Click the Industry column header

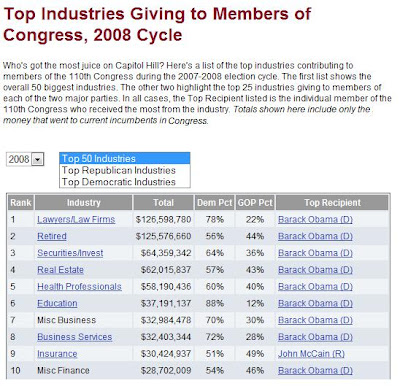83,203
